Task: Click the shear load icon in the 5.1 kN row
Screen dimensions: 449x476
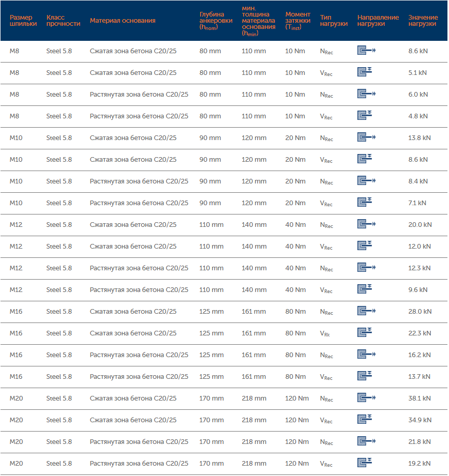Action: [365, 72]
